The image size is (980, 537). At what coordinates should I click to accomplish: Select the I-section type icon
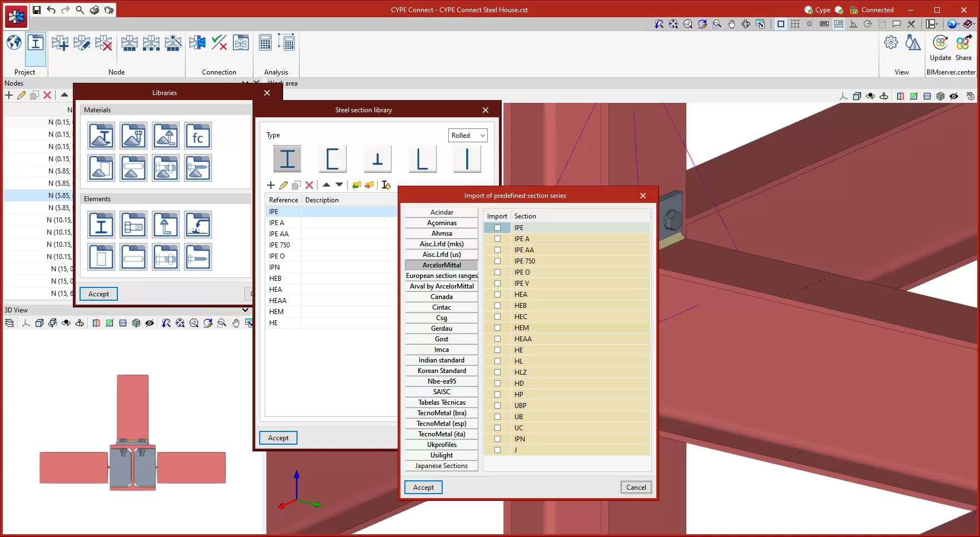point(287,159)
